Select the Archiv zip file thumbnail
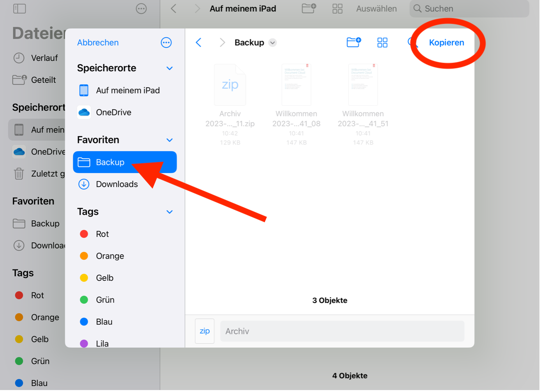The image size is (541, 392). click(x=230, y=85)
